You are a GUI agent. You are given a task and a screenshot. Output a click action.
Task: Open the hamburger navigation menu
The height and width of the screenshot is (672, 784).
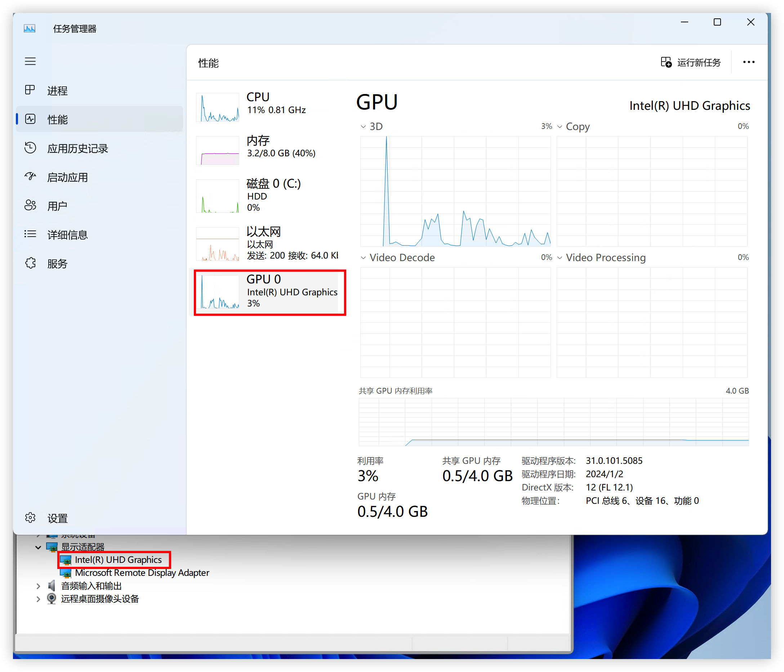click(x=30, y=61)
